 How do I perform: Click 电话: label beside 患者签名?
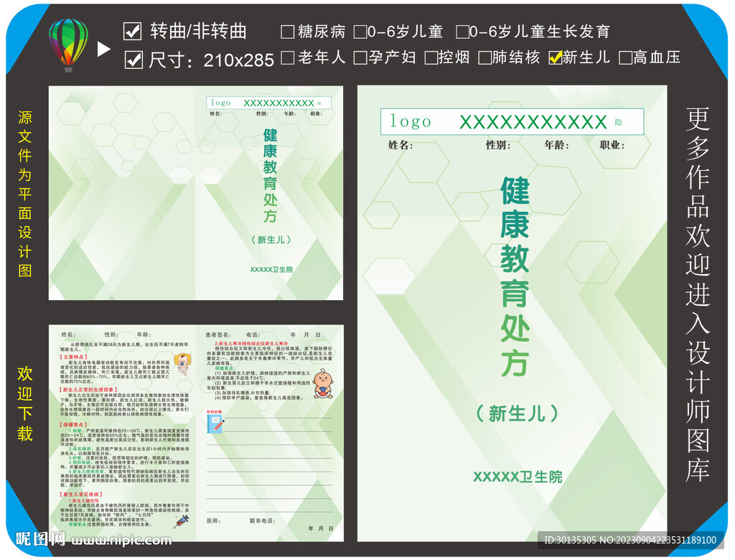pyautogui.click(x=253, y=335)
